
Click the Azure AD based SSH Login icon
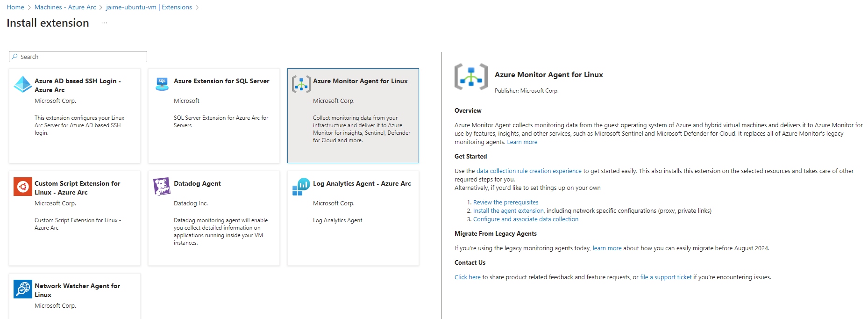point(22,84)
